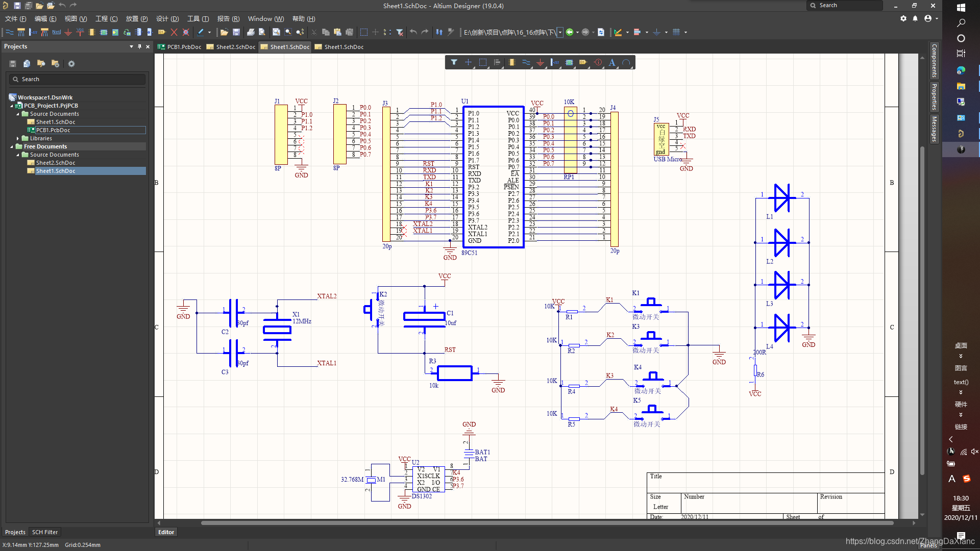Click Compile project icon in Projects panel

27,64
